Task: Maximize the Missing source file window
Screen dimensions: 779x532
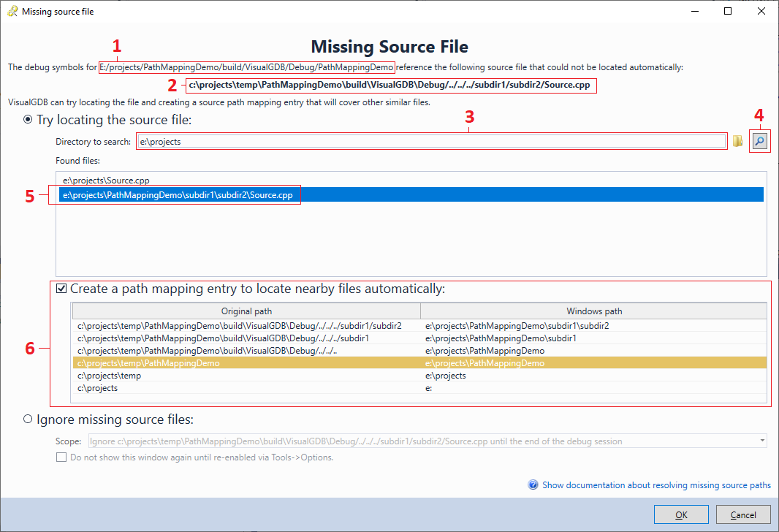Action: [x=728, y=12]
